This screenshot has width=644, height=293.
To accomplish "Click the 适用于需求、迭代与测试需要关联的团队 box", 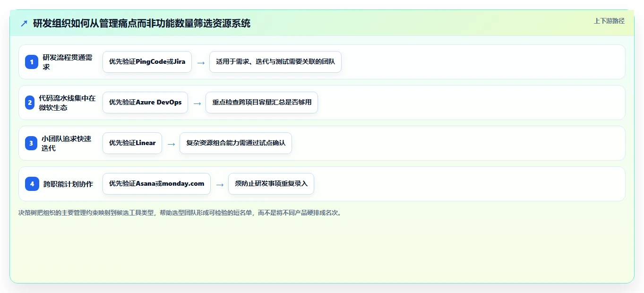I will (x=275, y=62).
